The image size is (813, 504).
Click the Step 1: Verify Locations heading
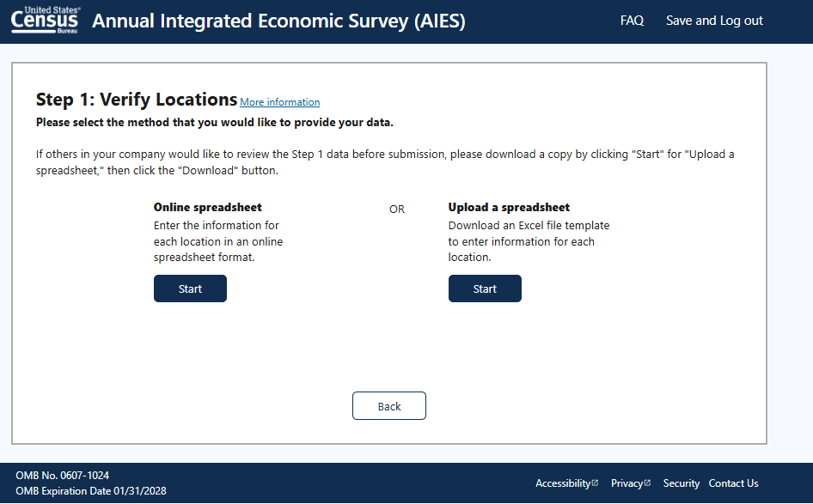point(137,100)
